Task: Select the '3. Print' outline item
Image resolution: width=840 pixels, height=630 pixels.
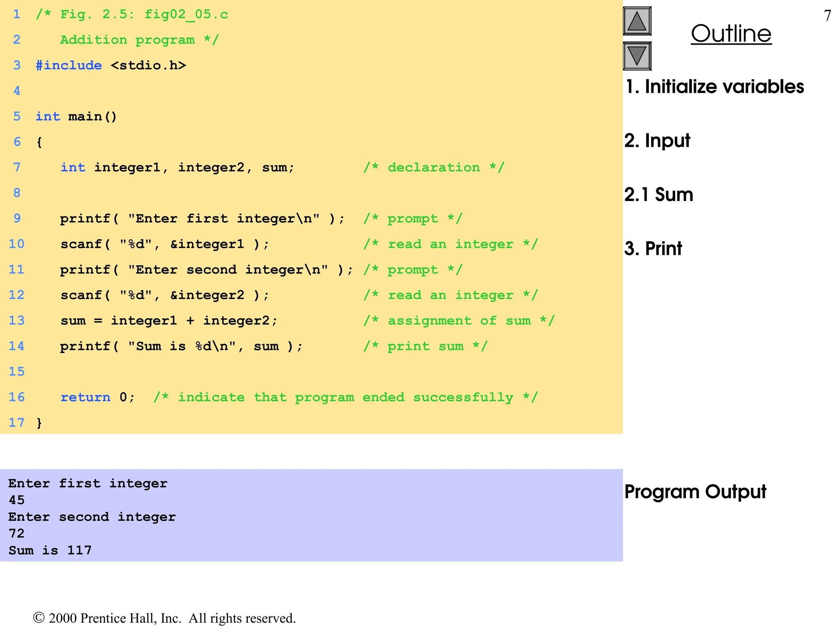Action: pos(653,249)
